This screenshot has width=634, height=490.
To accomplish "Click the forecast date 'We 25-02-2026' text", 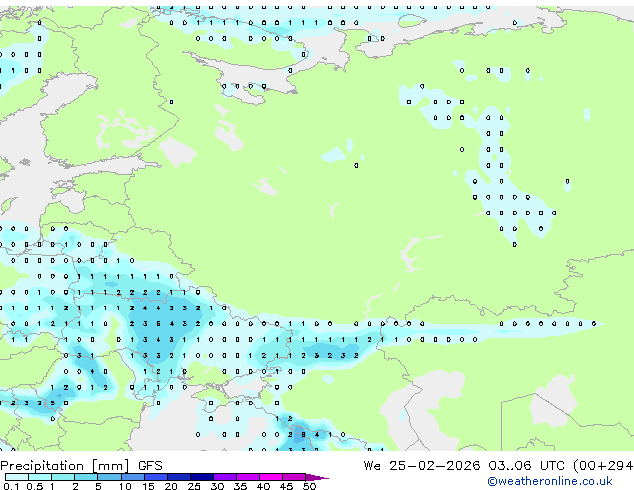I will coord(422,466).
